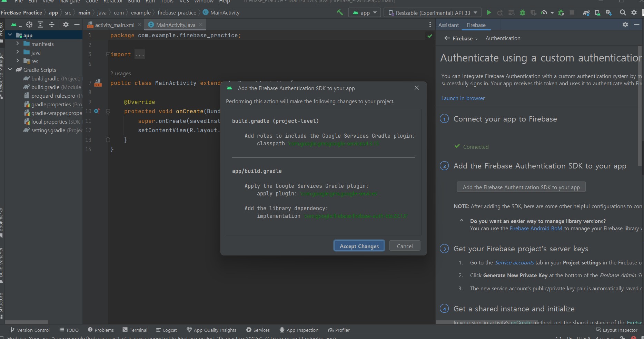Viewport: 644px width, 339px height.
Task: Expand the manifests folder
Action: 18,44
